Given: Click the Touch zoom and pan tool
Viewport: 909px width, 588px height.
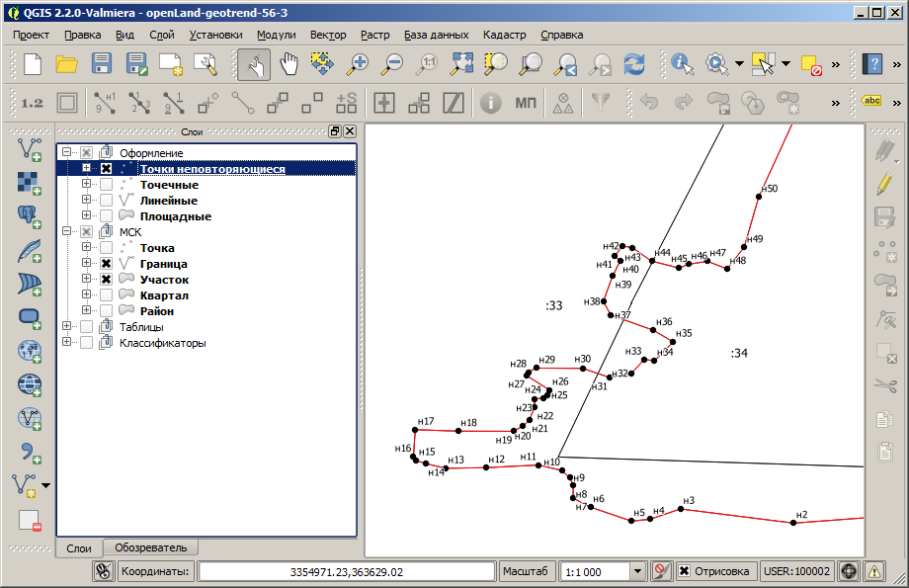Looking at the screenshot, I should pos(253,64).
